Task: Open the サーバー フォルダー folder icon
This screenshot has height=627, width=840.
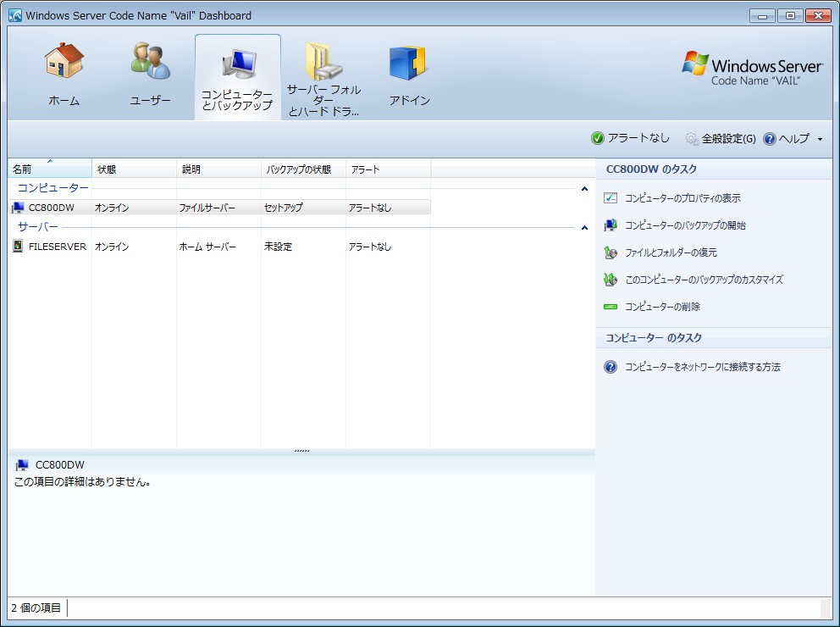Action: (323, 61)
